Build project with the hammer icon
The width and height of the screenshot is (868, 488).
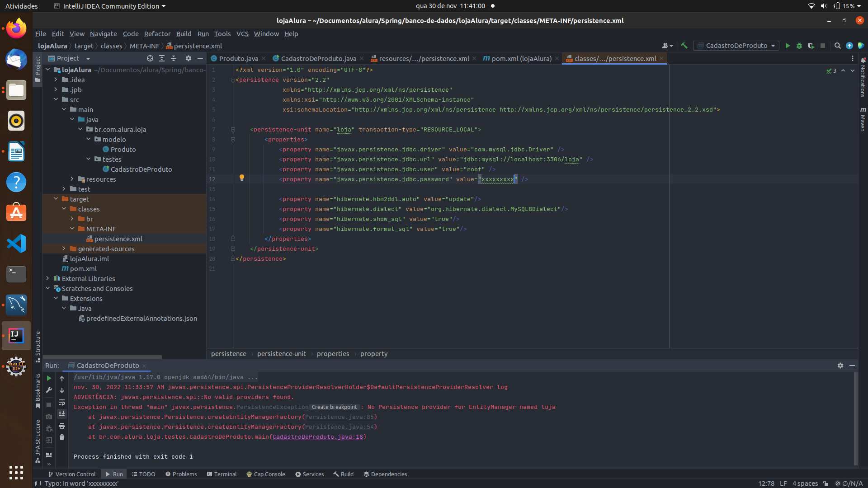point(684,46)
